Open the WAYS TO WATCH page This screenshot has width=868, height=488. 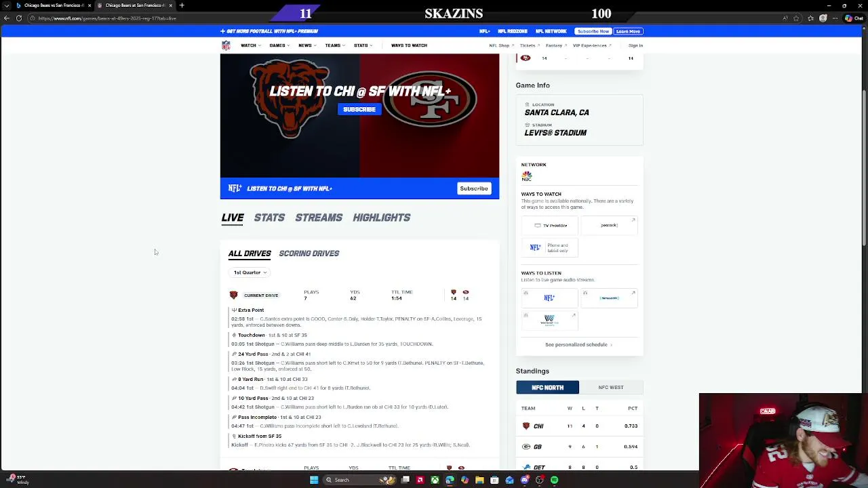pyautogui.click(x=409, y=45)
